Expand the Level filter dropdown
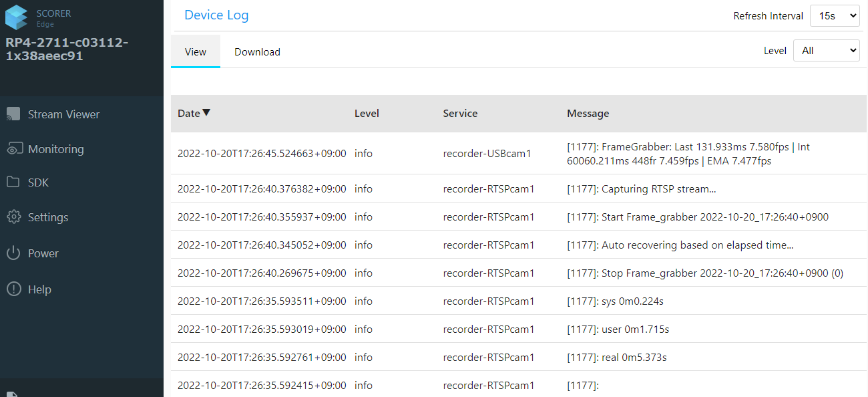Viewport: 868px width, 397px height. coord(826,51)
